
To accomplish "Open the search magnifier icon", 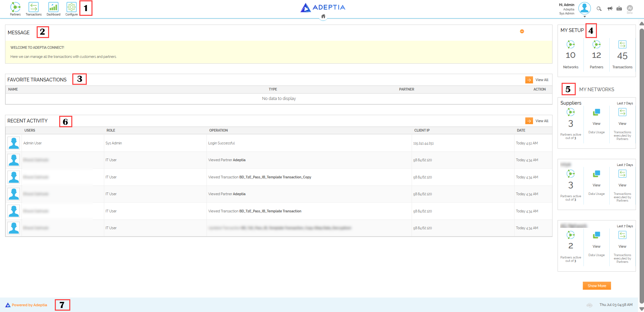I will coord(599,9).
